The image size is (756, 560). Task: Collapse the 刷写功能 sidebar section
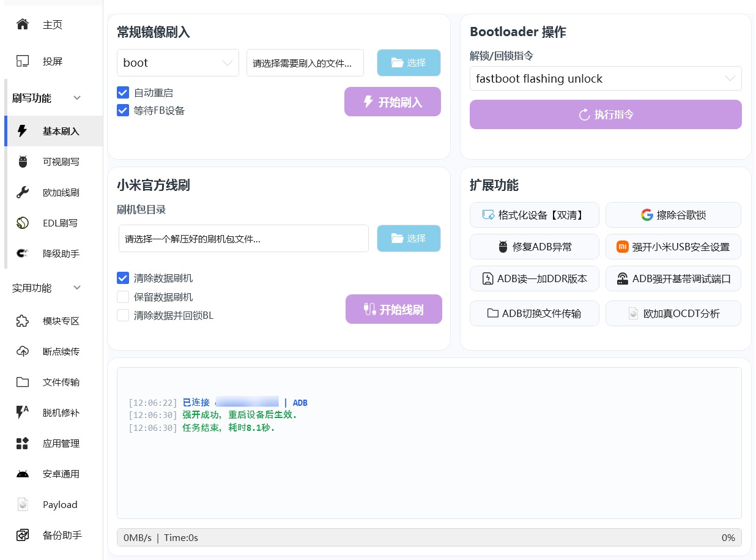(77, 98)
